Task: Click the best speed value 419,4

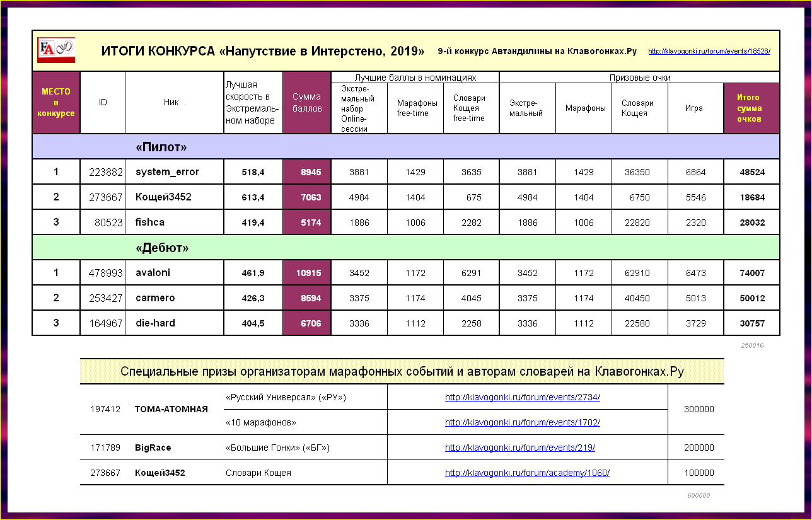Action: coord(253,222)
